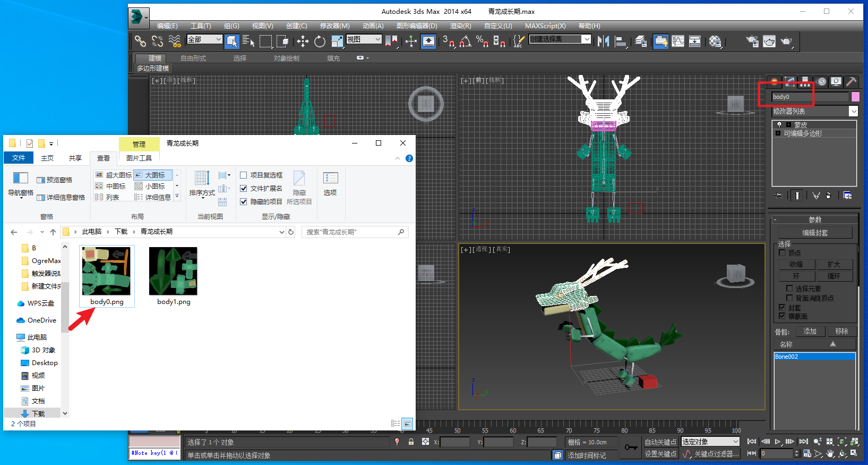Uncheck the 文件扩展名 checkbox

pos(244,188)
